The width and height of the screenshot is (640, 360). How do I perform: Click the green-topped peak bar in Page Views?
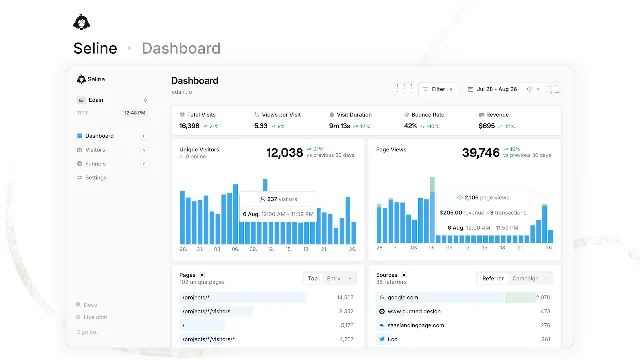tap(432, 210)
